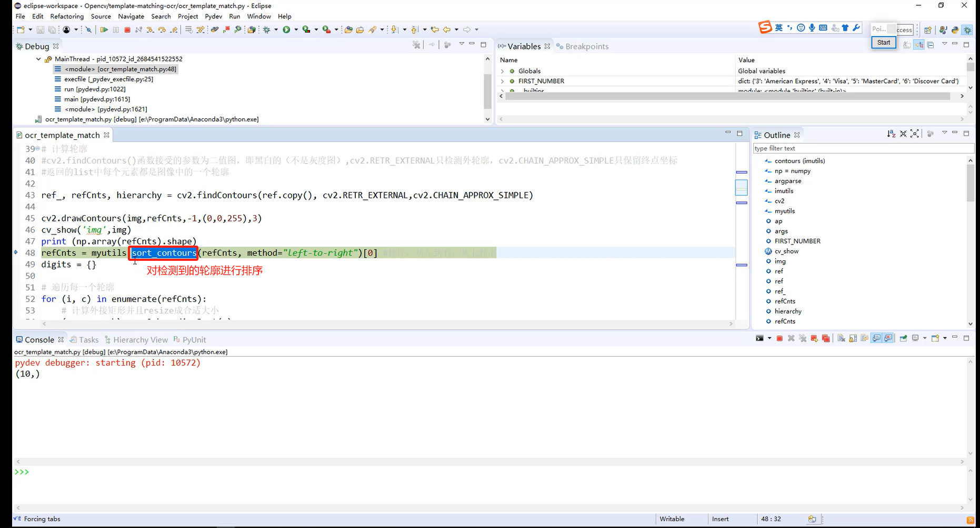Select hierarchy in the Outline panel
This screenshot has height=528, width=980.
[783, 311]
